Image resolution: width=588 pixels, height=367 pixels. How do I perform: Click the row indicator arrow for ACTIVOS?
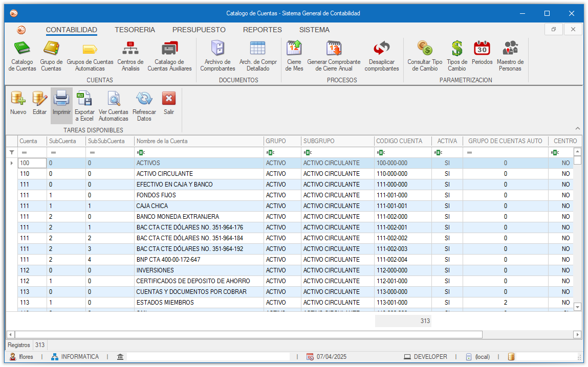(12, 163)
